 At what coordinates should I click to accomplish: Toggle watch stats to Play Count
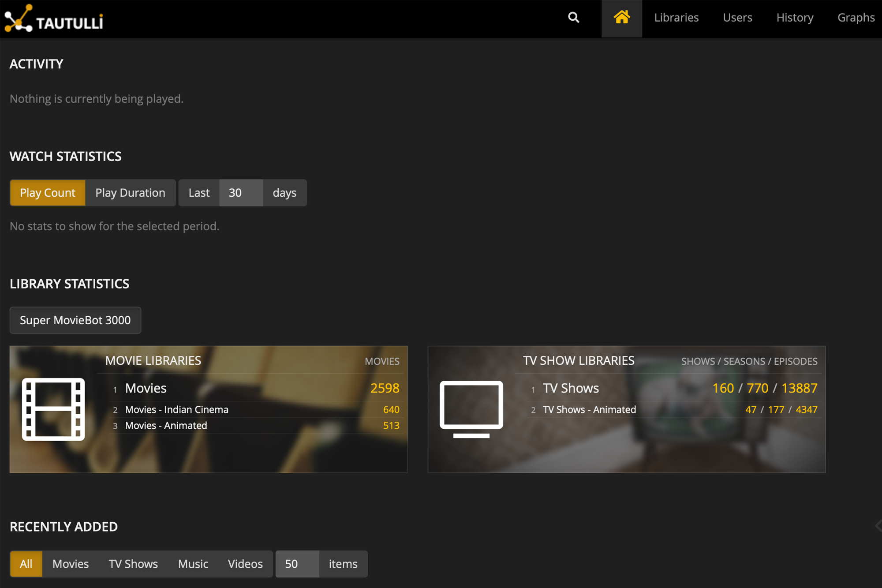point(48,193)
